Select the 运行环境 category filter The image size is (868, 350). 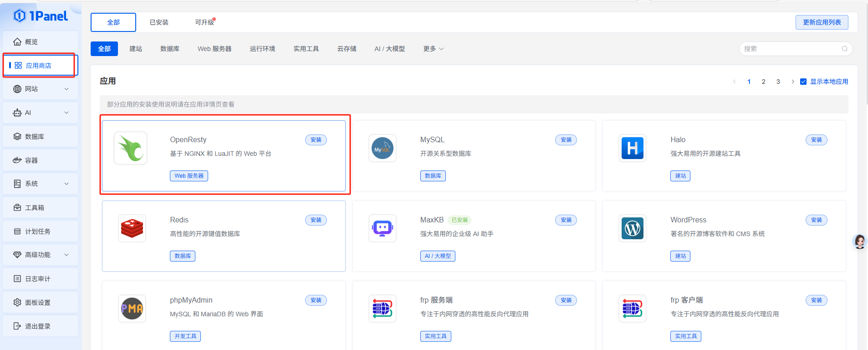click(x=262, y=49)
